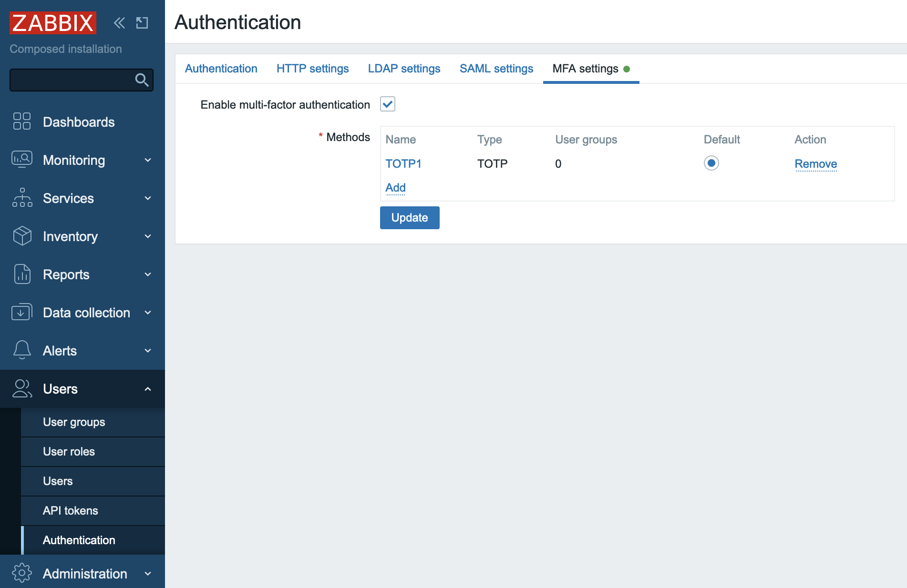Select the Monitoring sidebar icon
The width and height of the screenshot is (907, 588).
[x=21, y=160]
